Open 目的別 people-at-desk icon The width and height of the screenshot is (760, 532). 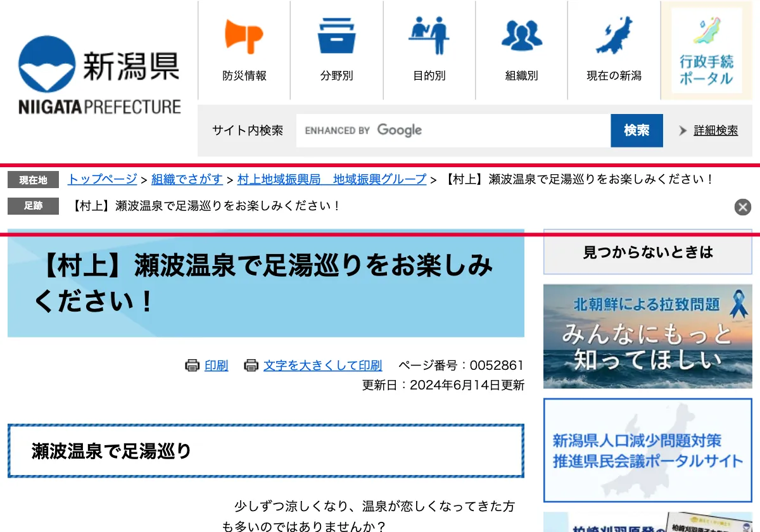(429, 35)
